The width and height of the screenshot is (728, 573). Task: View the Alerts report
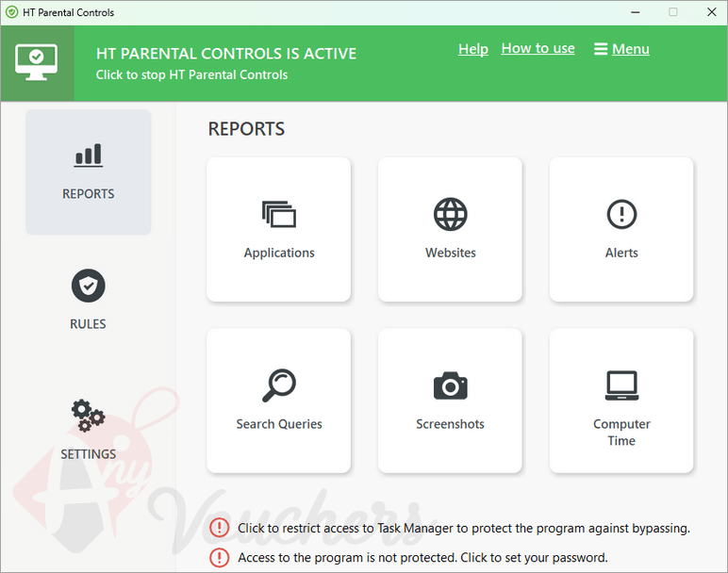[621, 229]
